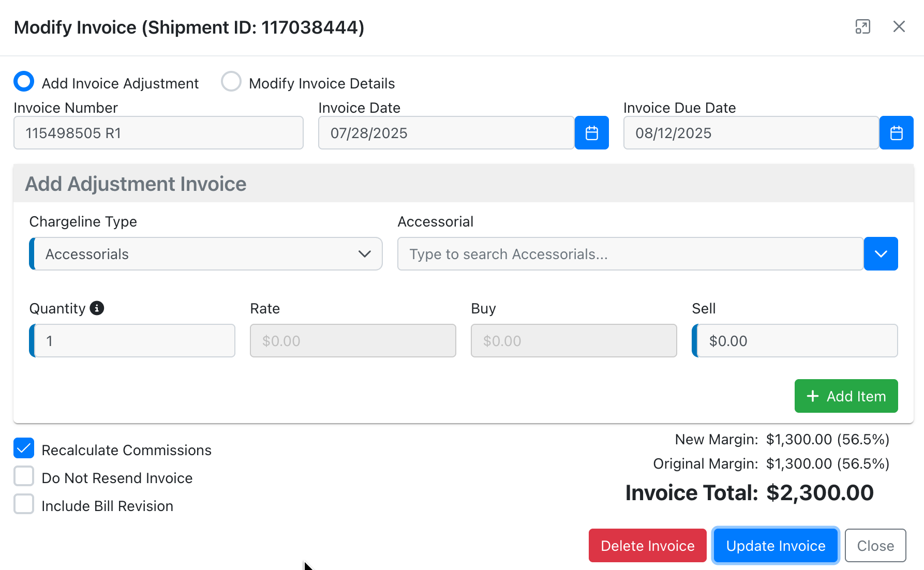Image resolution: width=924 pixels, height=570 pixels.
Task: Click the New Margin $1,300.00 (56.5%) value
Action: click(828, 440)
